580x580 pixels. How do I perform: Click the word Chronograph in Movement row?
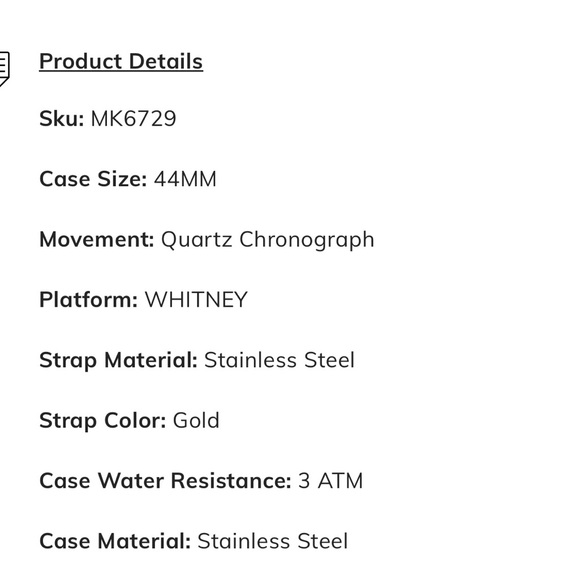point(307,240)
